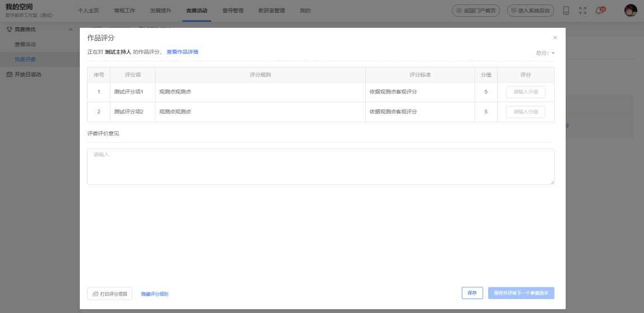Click the 打印评分项目 button

(109, 293)
